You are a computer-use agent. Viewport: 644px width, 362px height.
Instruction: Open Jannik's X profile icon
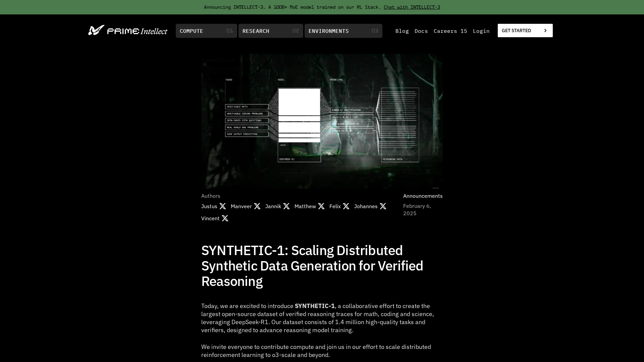pyautogui.click(x=286, y=206)
